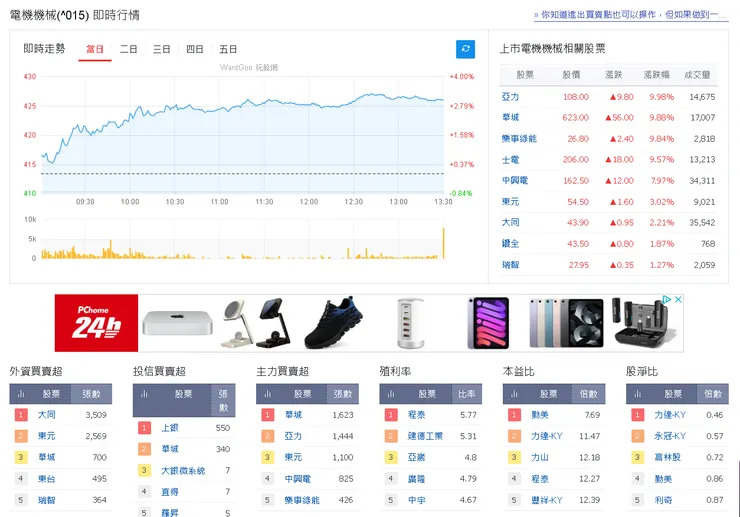Switch chart to 二日 tab
Image resolution: width=740 pixels, height=517 pixels.
[x=128, y=49]
